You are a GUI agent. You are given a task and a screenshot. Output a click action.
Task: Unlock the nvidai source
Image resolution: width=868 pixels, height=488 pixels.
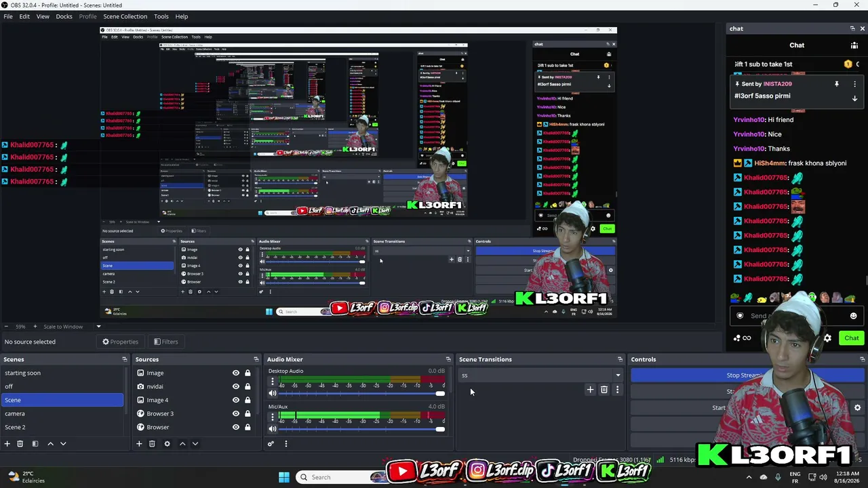[248, 386]
